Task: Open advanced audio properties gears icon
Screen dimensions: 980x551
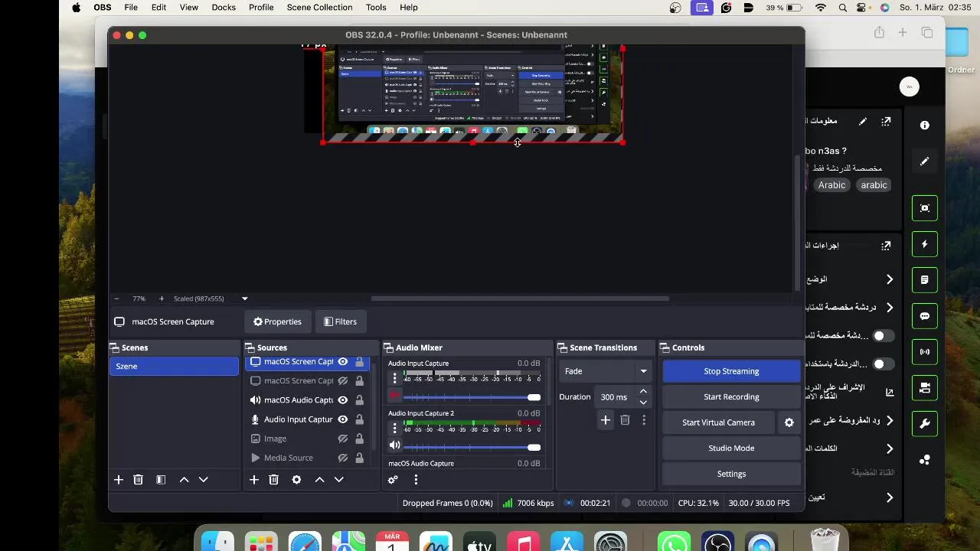Action: (393, 480)
